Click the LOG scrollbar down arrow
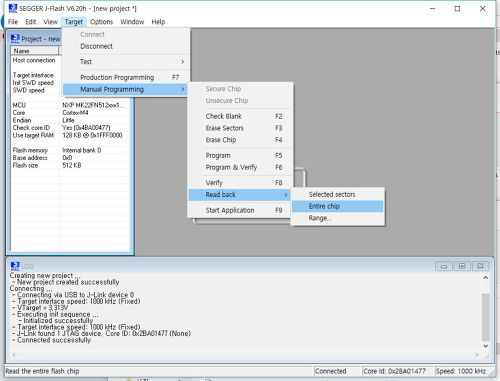This screenshot has height=381, width=500. tap(486, 346)
